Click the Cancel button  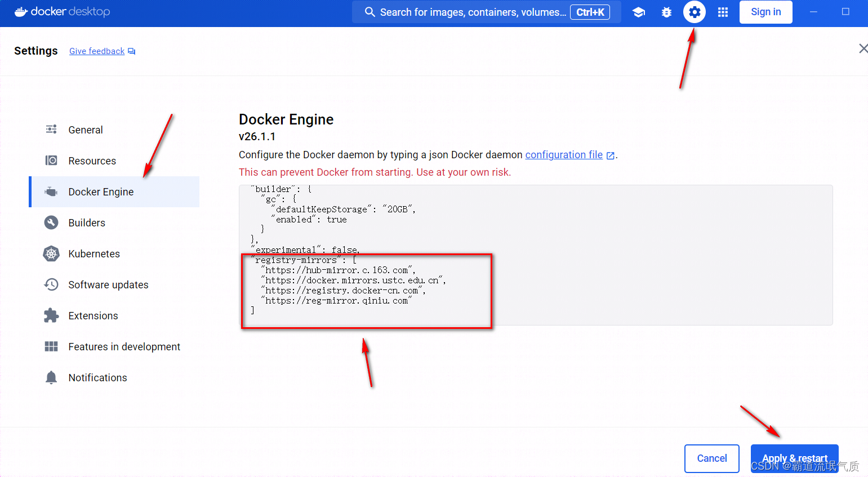pyautogui.click(x=712, y=458)
